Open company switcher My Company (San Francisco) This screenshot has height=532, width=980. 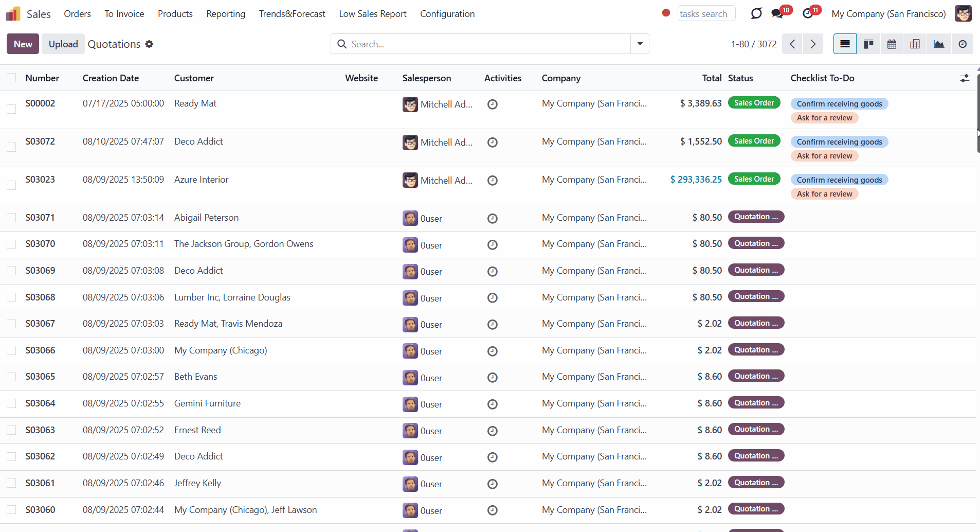[888, 14]
